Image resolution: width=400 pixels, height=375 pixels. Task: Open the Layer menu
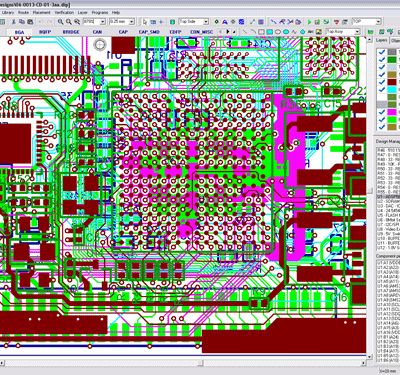82,12
